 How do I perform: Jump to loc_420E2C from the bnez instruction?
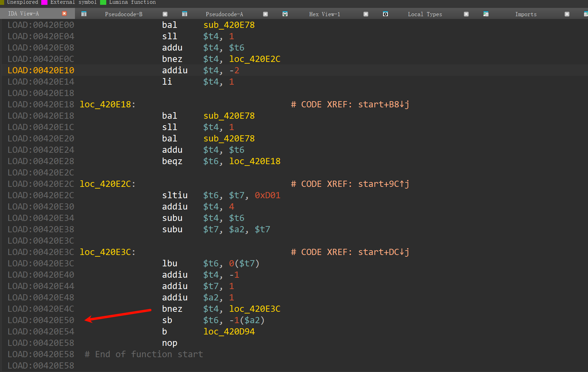pyautogui.click(x=255, y=59)
